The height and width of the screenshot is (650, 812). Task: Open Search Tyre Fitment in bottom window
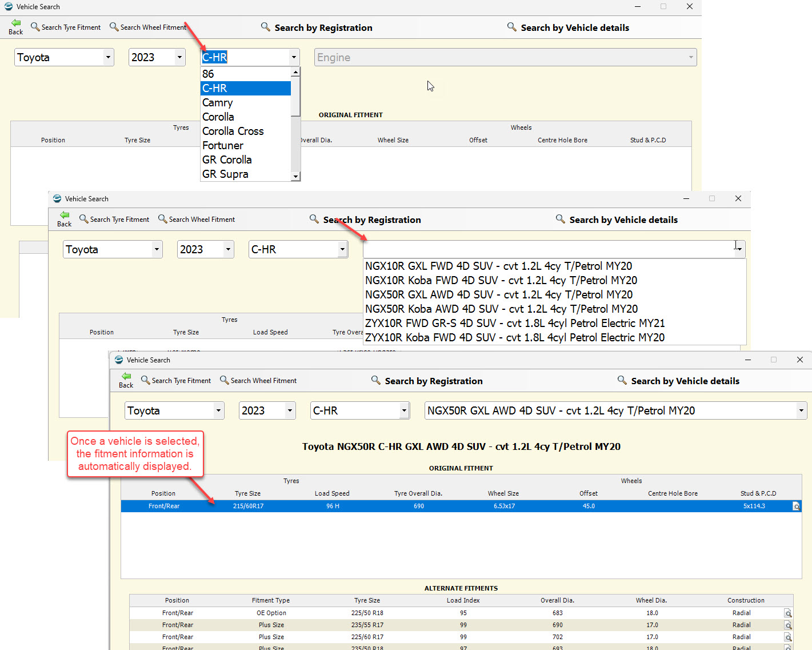176,380
